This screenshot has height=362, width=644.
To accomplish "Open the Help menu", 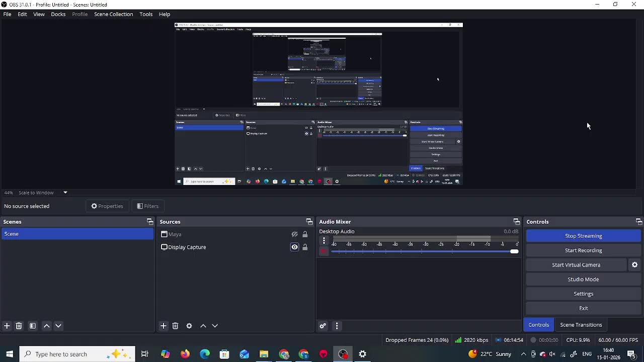I will coord(165,14).
